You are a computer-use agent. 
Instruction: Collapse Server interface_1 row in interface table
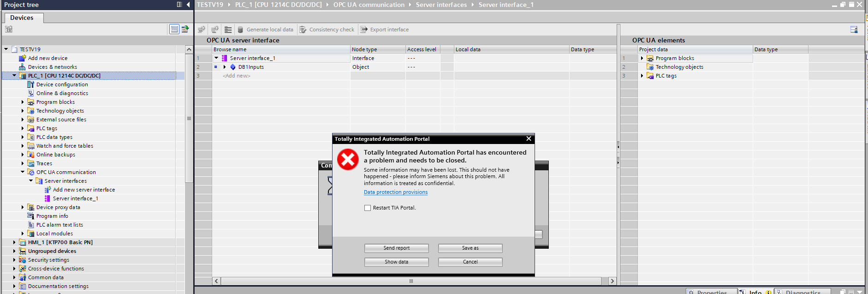(x=216, y=58)
